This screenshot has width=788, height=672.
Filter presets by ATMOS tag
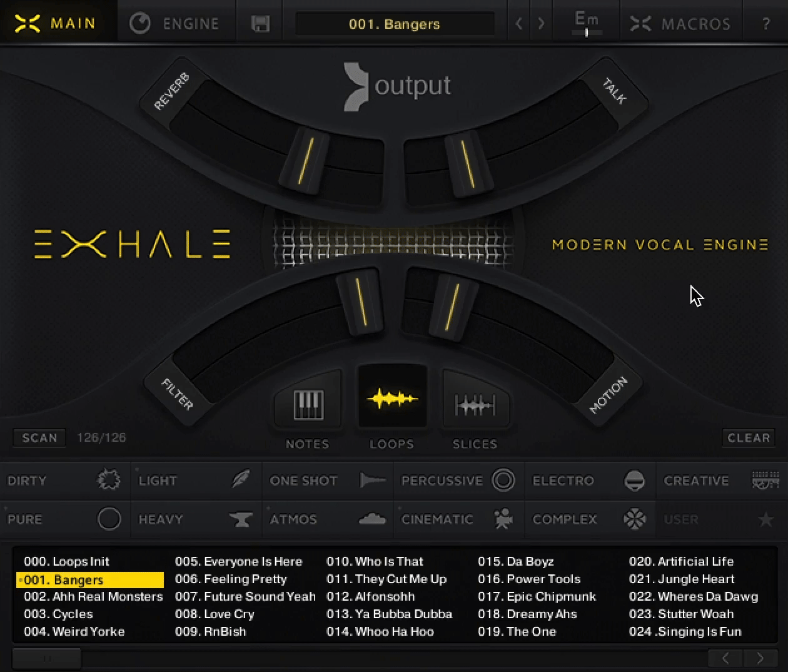[x=328, y=519]
